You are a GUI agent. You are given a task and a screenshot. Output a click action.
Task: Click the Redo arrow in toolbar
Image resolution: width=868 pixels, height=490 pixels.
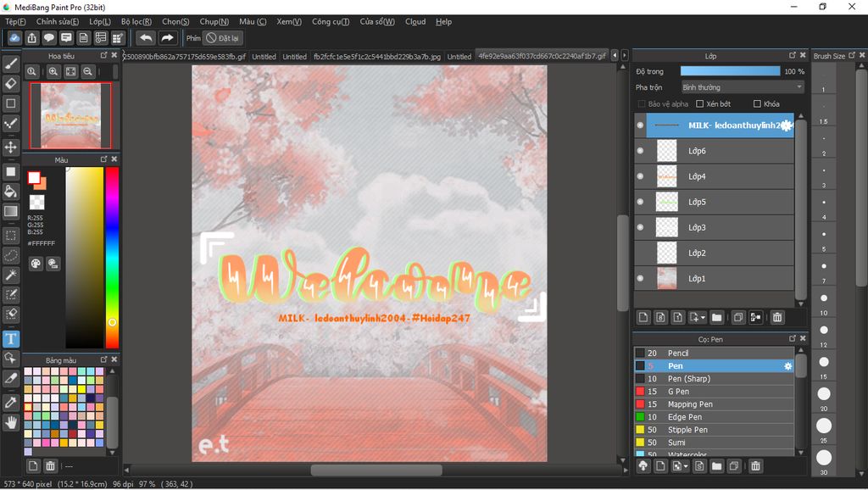click(167, 37)
